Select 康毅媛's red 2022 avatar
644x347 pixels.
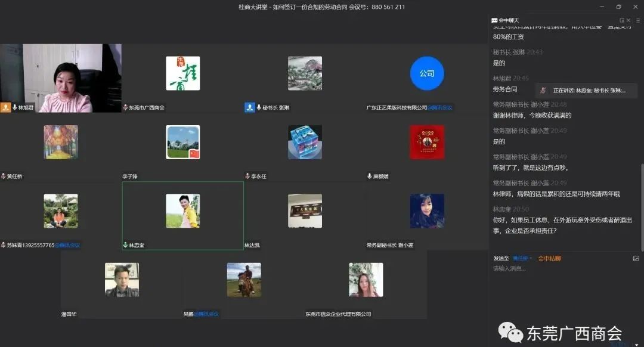click(x=427, y=142)
